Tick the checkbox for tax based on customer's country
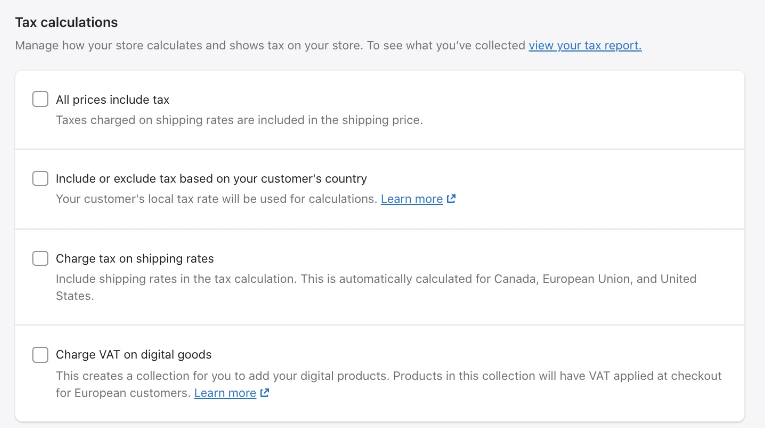The width and height of the screenshot is (765, 428). [x=40, y=179]
